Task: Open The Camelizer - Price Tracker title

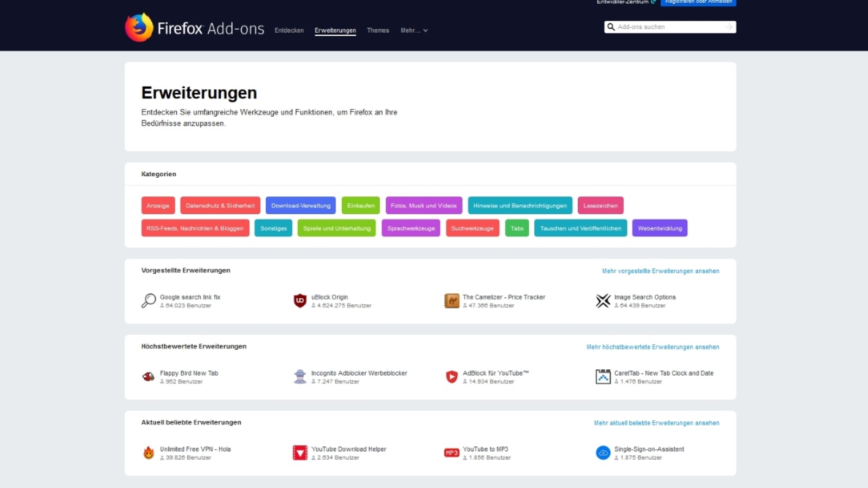Action: pyautogui.click(x=504, y=297)
